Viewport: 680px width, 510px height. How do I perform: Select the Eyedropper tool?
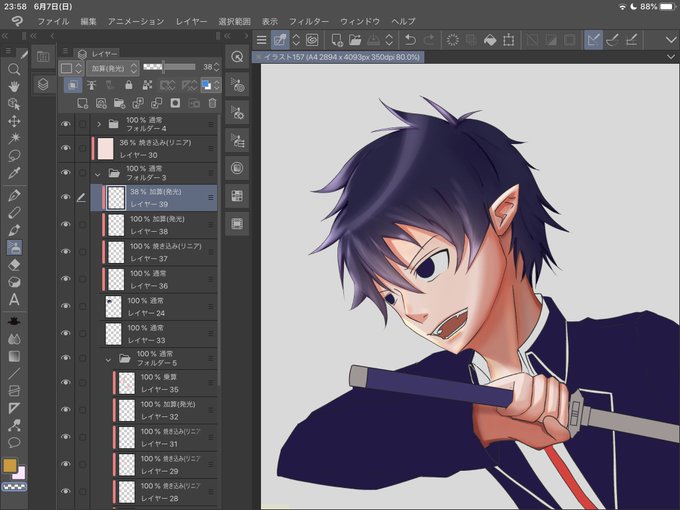click(x=14, y=173)
